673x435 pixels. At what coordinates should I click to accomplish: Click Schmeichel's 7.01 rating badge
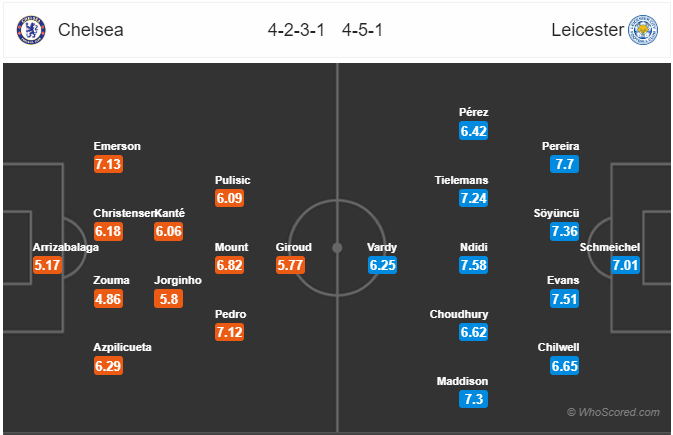[625, 265]
